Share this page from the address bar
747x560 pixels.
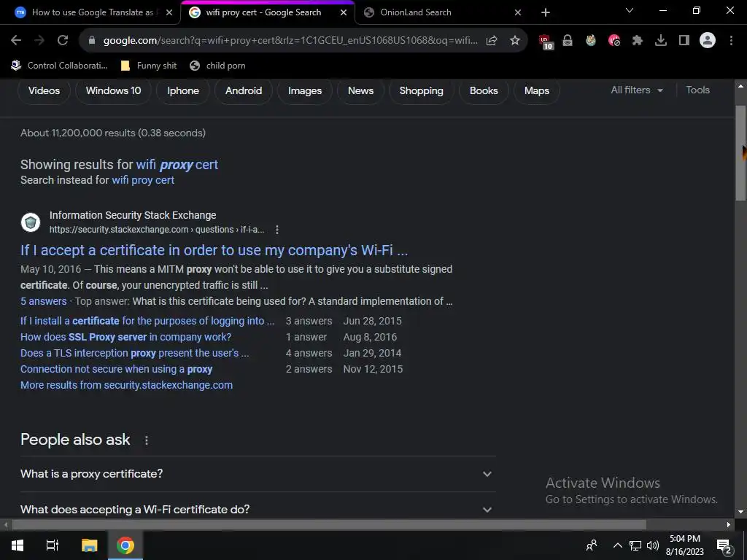click(492, 41)
